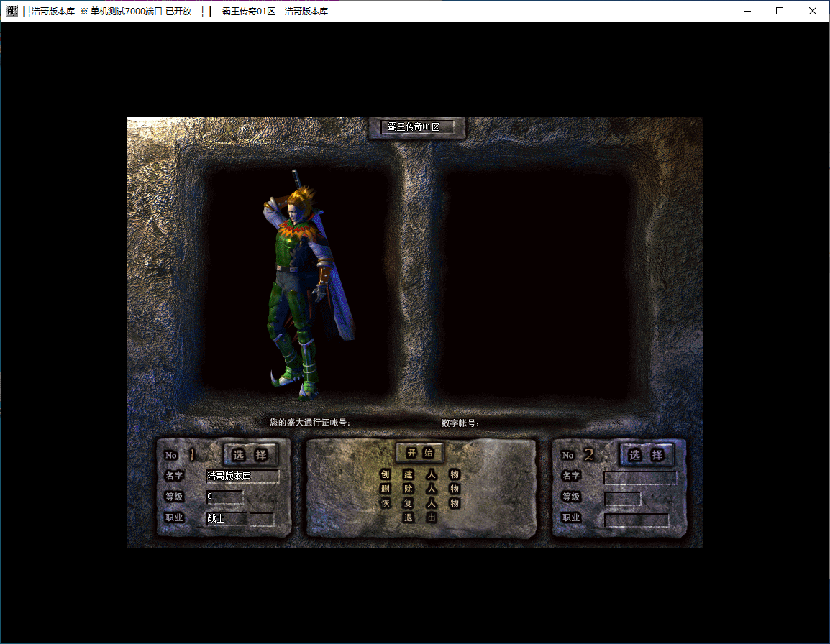Image resolution: width=830 pixels, height=644 pixels.
Task: Close the game window
Action: (x=813, y=11)
